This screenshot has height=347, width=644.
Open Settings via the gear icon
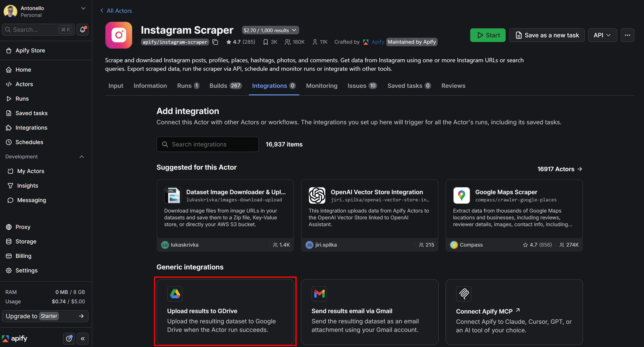click(x=9, y=270)
